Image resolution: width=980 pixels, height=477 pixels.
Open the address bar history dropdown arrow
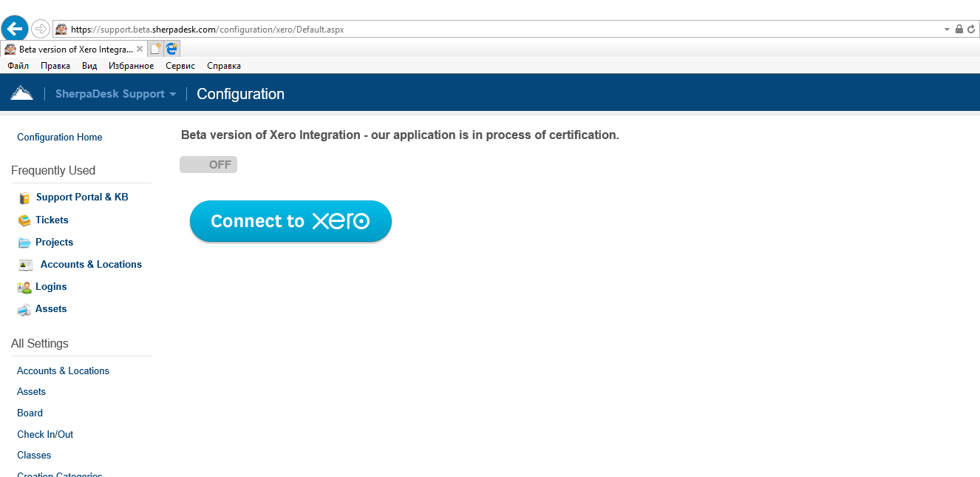tap(947, 30)
